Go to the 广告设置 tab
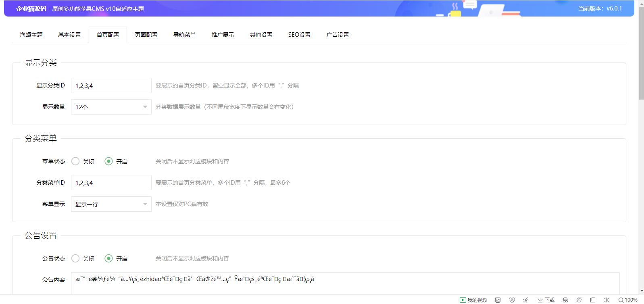Image resolution: width=644 pixels, height=304 pixels. pos(338,35)
